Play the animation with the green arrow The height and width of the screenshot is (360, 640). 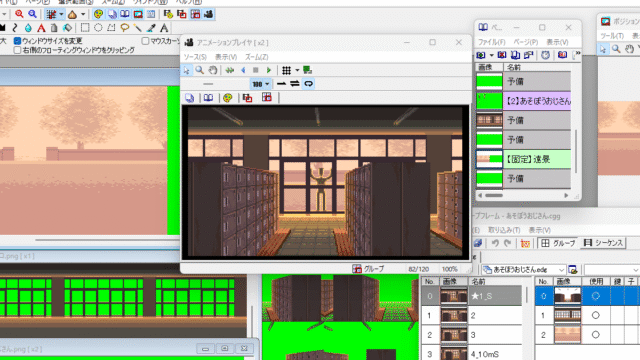pos(269,70)
